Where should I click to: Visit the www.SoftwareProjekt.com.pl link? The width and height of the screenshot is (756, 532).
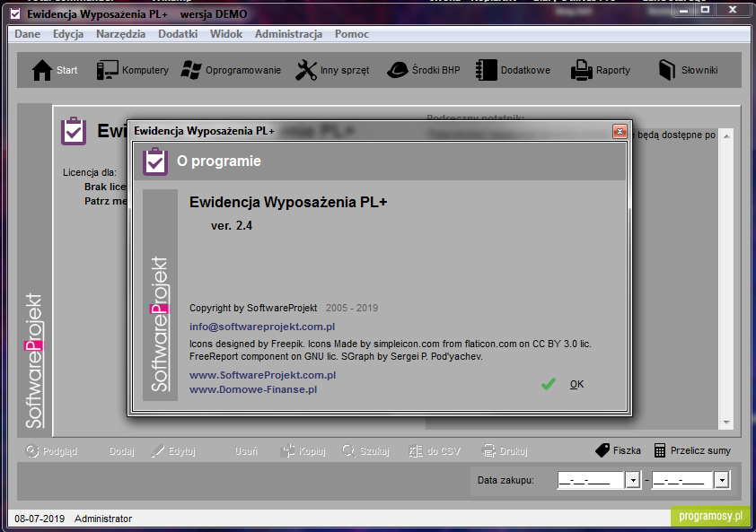[263, 375]
